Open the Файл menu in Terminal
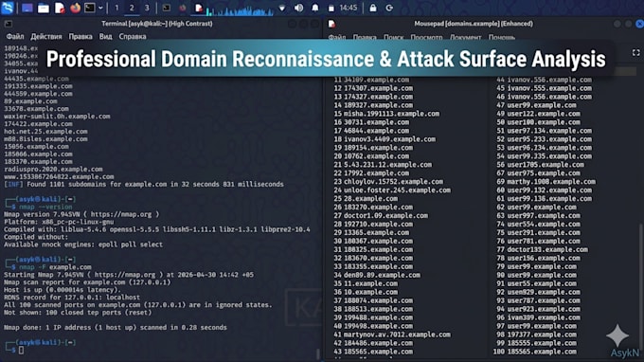The height and width of the screenshot is (362, 644). pyautogui.click(x=15, y=37)
